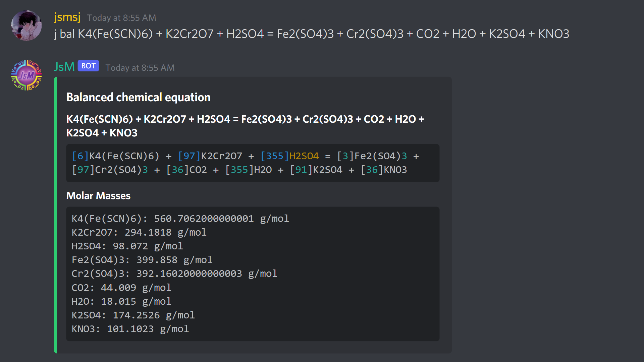The image size is (644, 362).
Task: Click the Molar Masses heading
Action: pyautogui.click(x=98, y=195)
